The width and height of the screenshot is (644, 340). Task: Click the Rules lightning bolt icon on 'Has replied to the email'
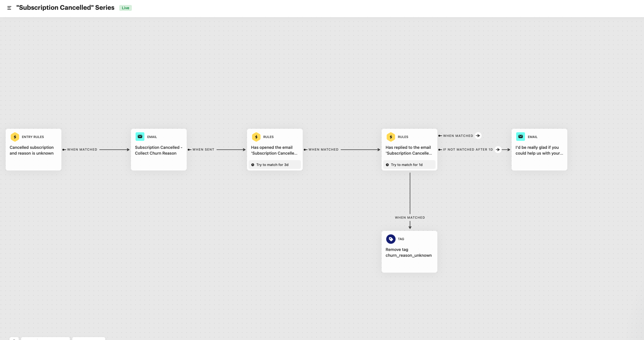(391, 137)
